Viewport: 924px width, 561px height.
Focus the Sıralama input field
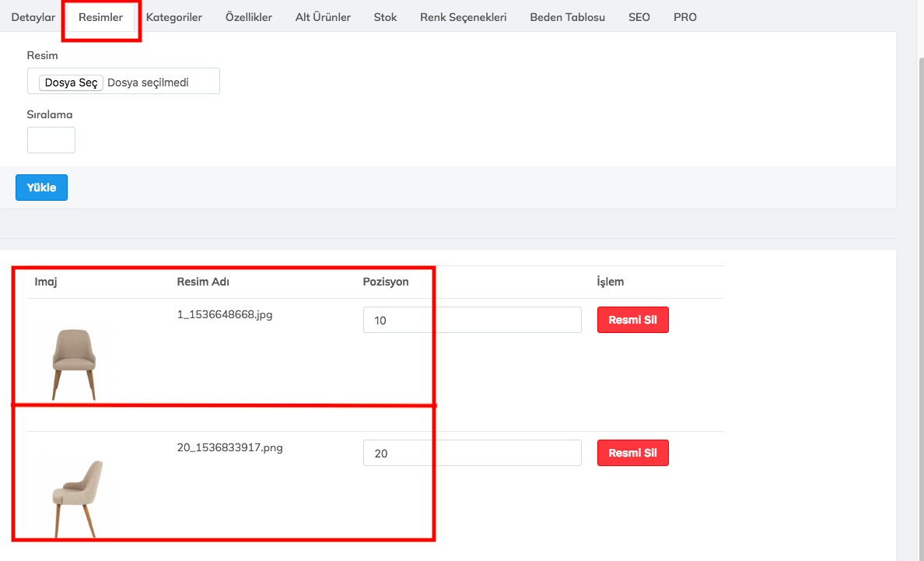[x=51, y=140]
